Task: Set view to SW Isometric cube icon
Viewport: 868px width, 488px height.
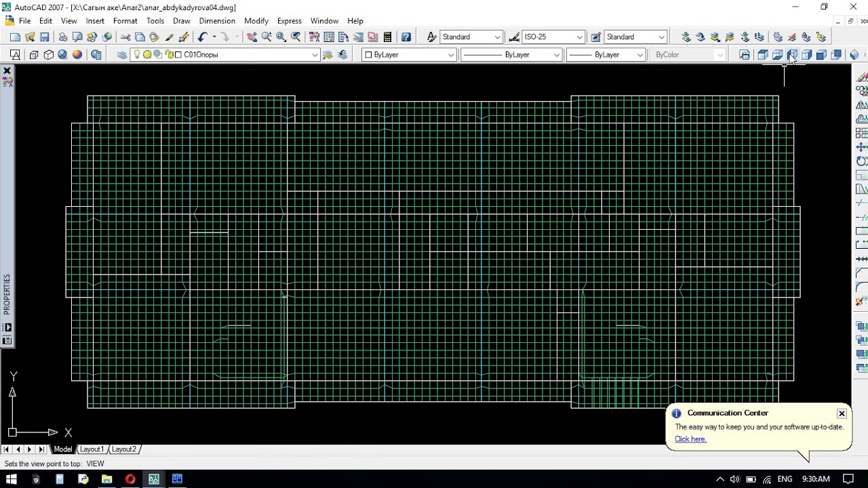Action: click(854, 55)
